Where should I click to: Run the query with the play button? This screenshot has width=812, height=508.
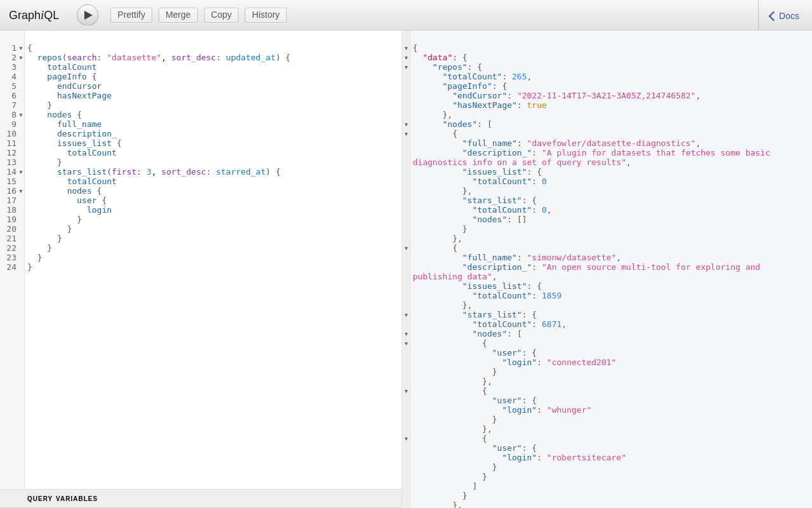coord(88,15)
